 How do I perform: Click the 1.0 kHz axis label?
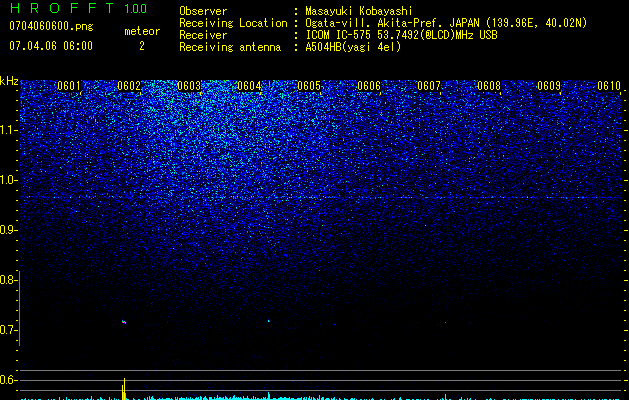pyautogui.click(x=8, y=181)
